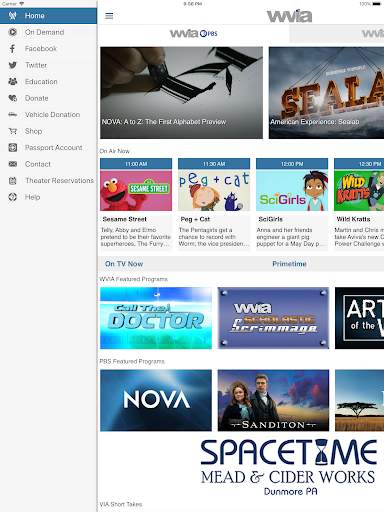Image resolution: width=384 pixels, height=512 pixels.
Task: Select Home in the sidebar
Action: pyautogui.click(x=48, y=16)
